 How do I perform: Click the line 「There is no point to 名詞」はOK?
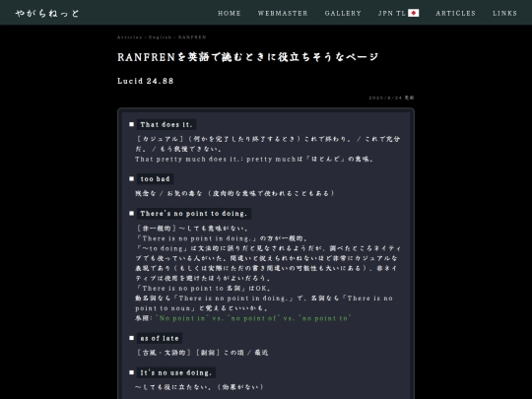tap(203, 289)
